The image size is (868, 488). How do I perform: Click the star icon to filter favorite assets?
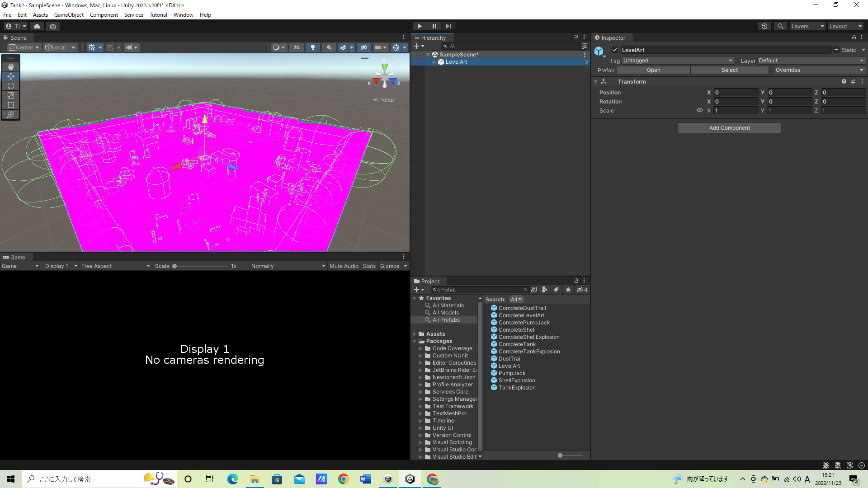[568, 290]
